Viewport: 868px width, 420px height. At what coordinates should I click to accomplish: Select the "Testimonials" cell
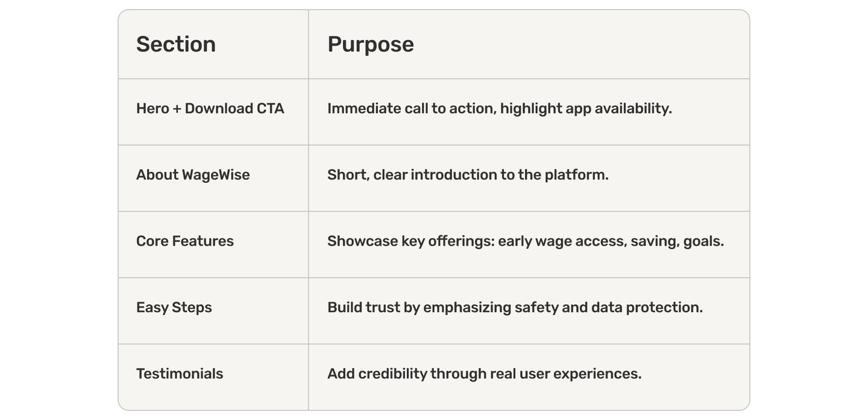coord(180,374)
